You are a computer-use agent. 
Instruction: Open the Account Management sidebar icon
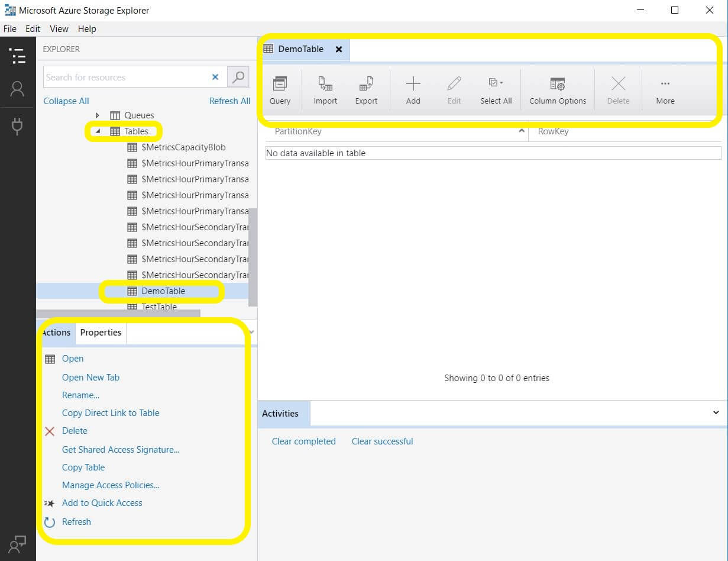tap(18, 89)
